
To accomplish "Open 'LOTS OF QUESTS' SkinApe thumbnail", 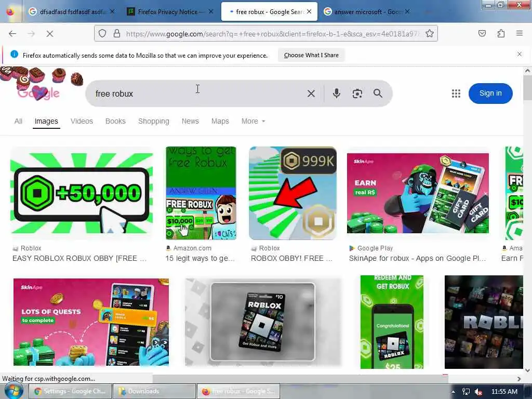I will pos(91,322).
